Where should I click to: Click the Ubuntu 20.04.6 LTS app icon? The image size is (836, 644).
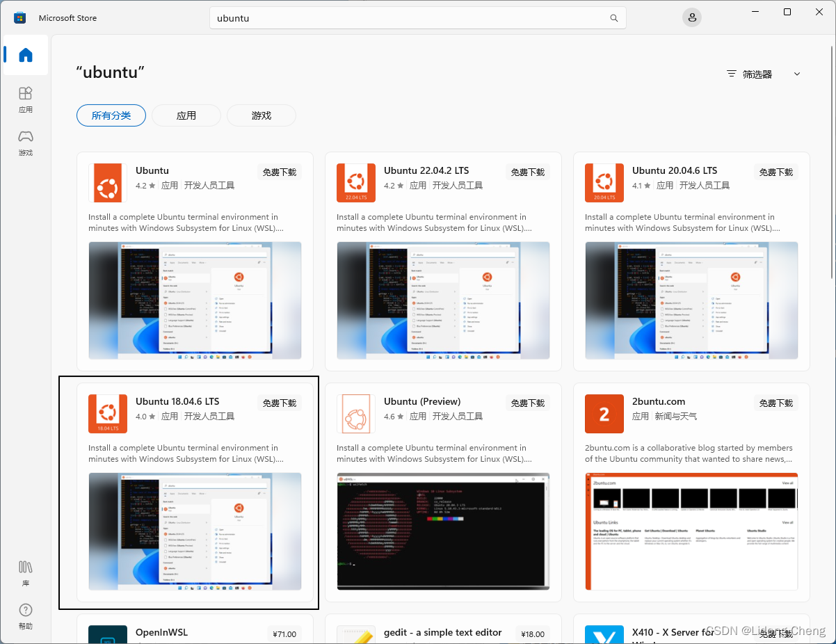click(x=604, y=183)
